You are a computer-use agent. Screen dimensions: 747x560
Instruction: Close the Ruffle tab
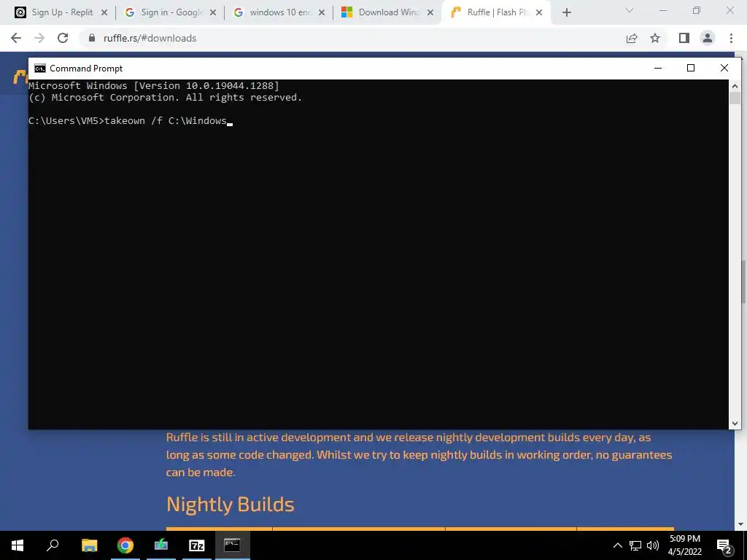(x=539, y=13)
